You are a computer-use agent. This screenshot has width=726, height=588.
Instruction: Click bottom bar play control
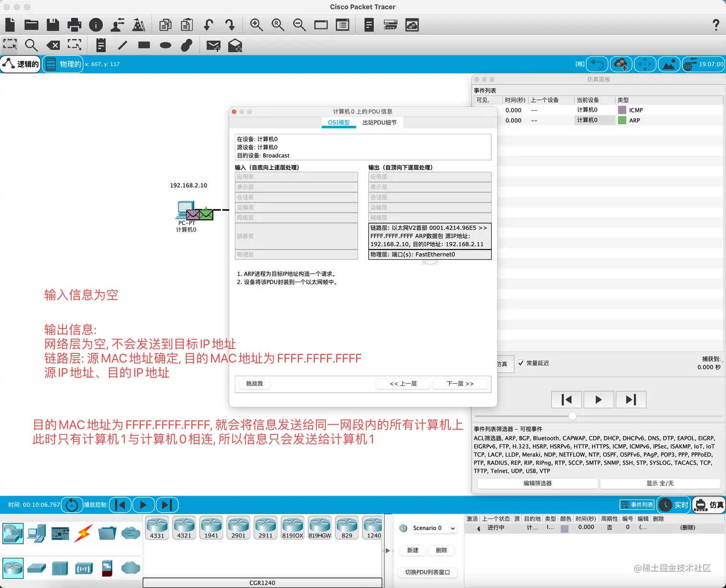coord(143,504)
